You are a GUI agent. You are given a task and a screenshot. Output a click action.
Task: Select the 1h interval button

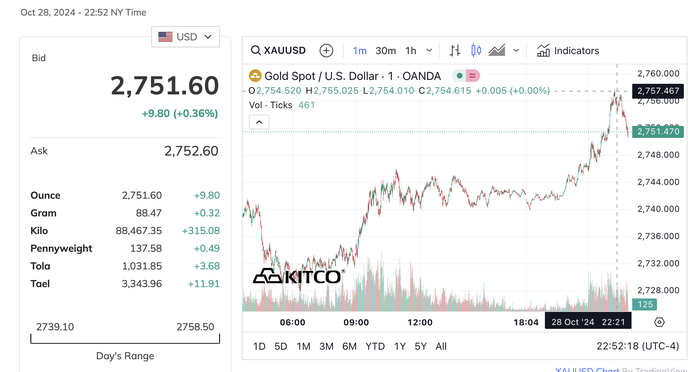pyautogui.click(x=411, y=51)
